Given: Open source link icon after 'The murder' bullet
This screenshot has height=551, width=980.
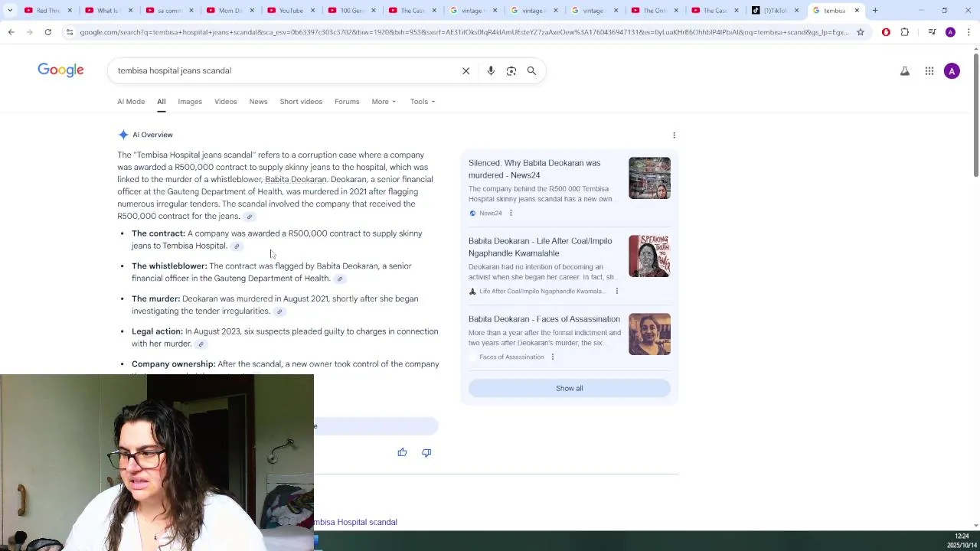Looking at the screenshot, I should point(279,311).
